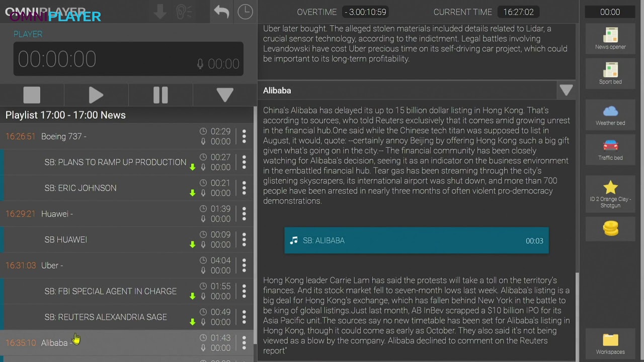The image size is (644, 362).
Task: Click the download arrow icon in header
Action: click(160, 12)
